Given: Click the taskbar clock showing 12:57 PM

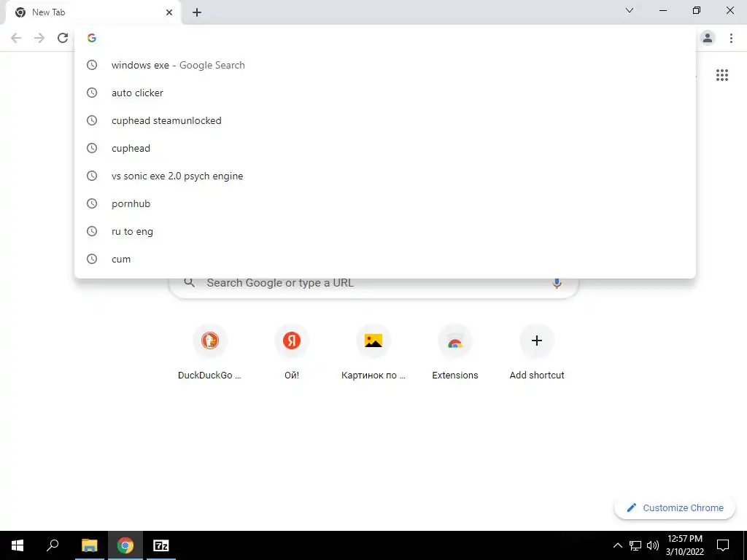Looking at the screenshot, I should (684, 545).
